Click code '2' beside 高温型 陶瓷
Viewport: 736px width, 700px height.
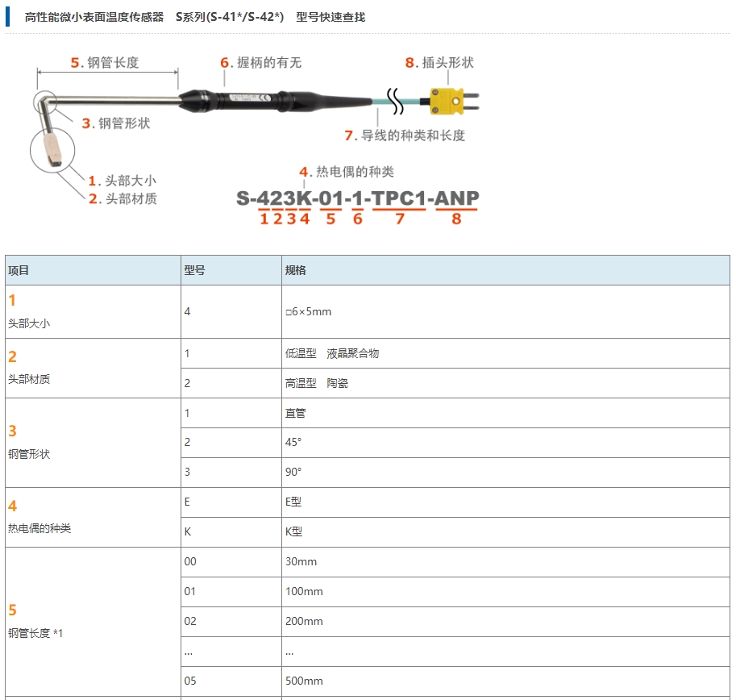231,383
